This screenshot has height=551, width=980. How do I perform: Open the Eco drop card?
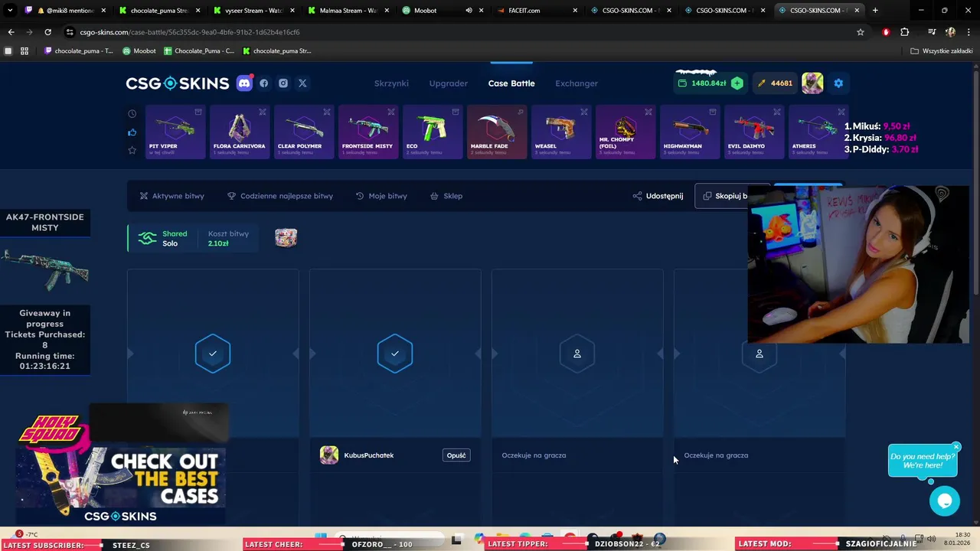[433, 132]
